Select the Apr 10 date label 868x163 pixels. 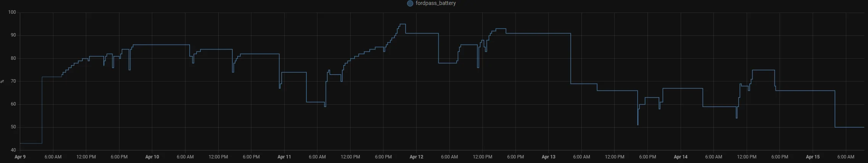[152, 157]
